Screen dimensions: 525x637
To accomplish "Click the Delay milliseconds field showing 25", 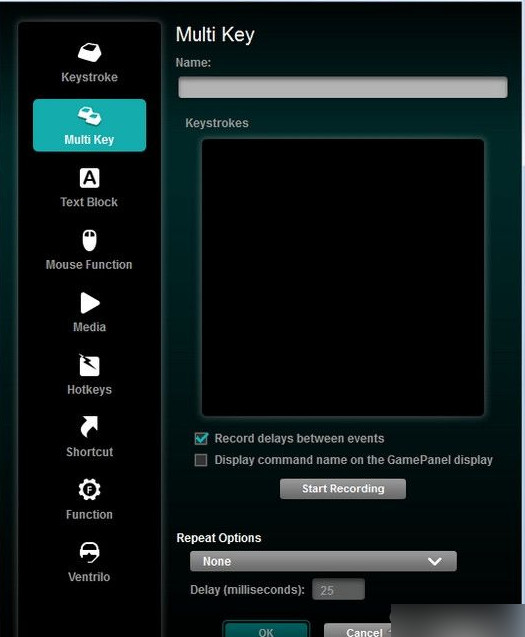I will point(338,589).
